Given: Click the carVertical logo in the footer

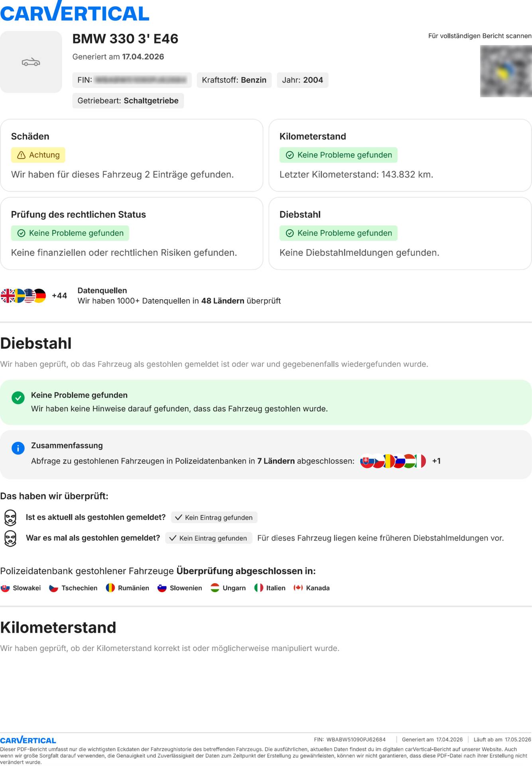Looking at the screenshot, I should coord(28,740).
